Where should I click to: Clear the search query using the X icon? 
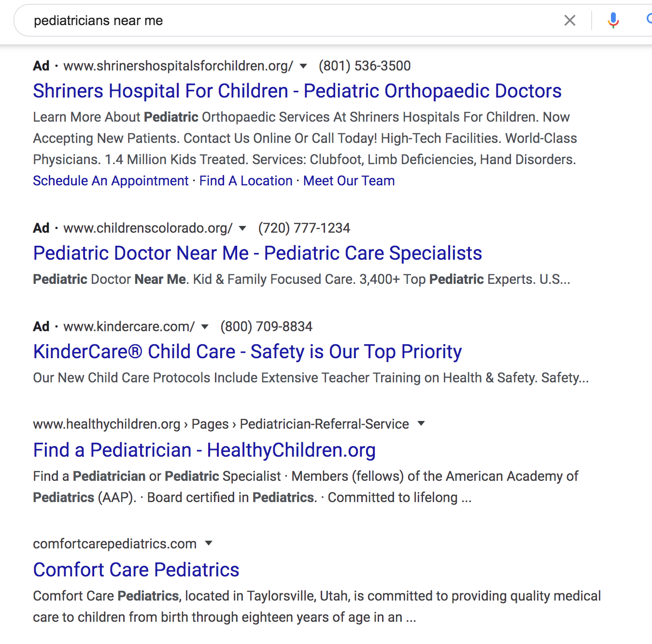(x=570, y=20)
